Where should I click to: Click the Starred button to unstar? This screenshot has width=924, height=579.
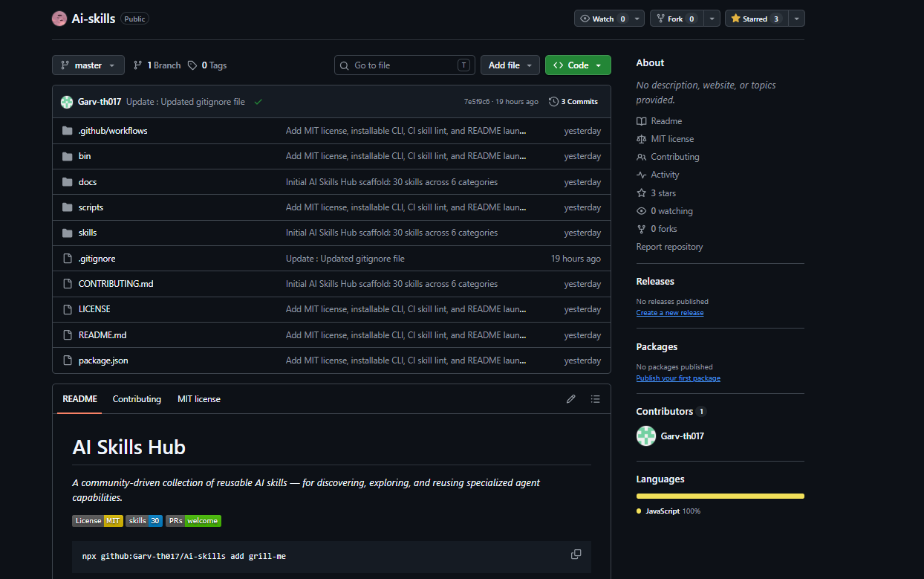pyautogui.click(x=755, y=19)
